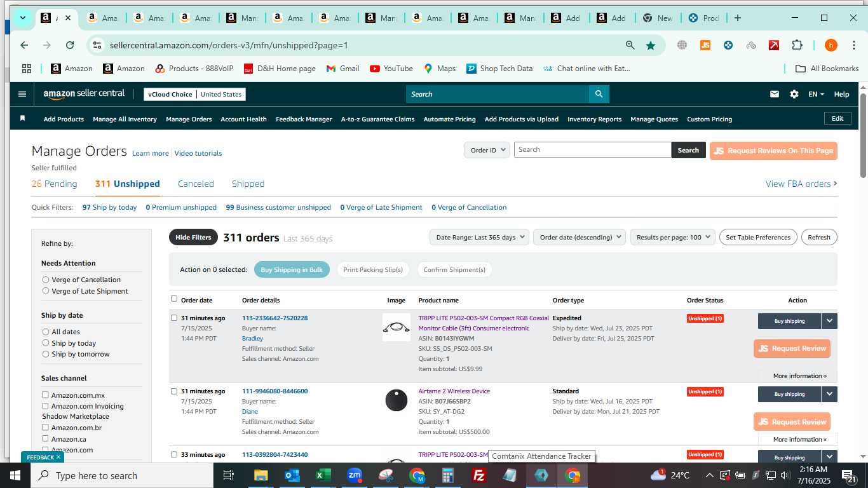The height and width of the screenshot is (488, 868).
Task: Open Account Health menu item
Action: tap(243, 119)
